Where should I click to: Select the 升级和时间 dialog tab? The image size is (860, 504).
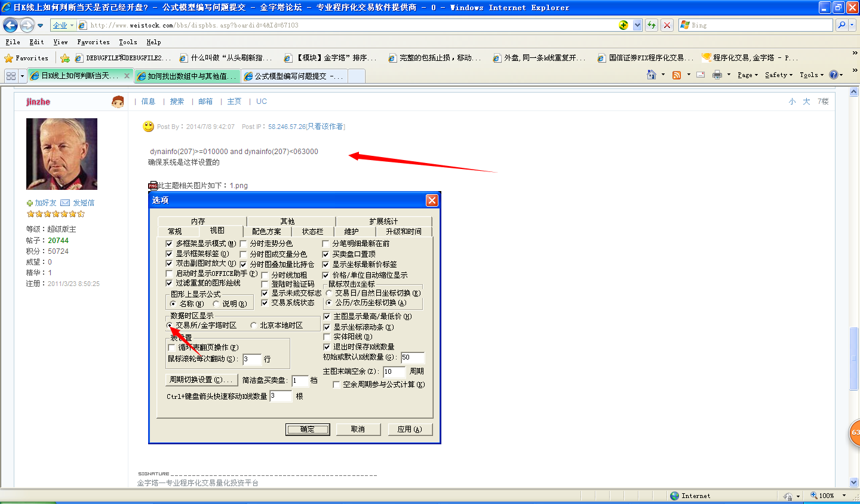(404, 232)
